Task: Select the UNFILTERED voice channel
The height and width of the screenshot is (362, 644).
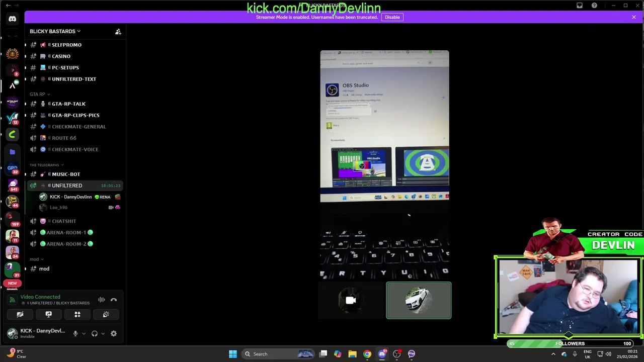Action: tap(74, 186)
